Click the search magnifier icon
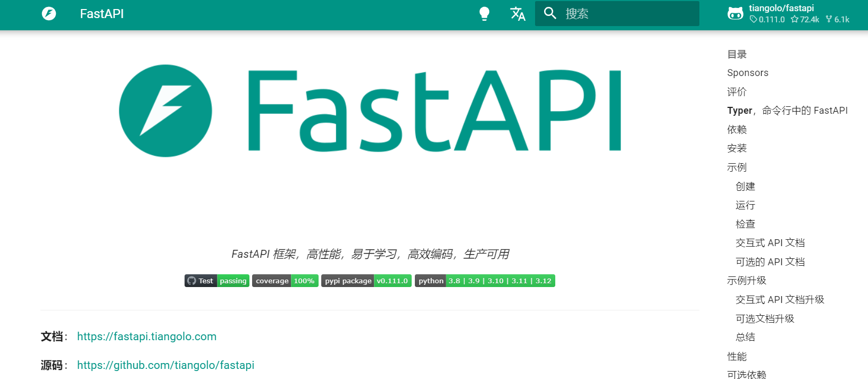Screen dimensions: 868x379 550,14
